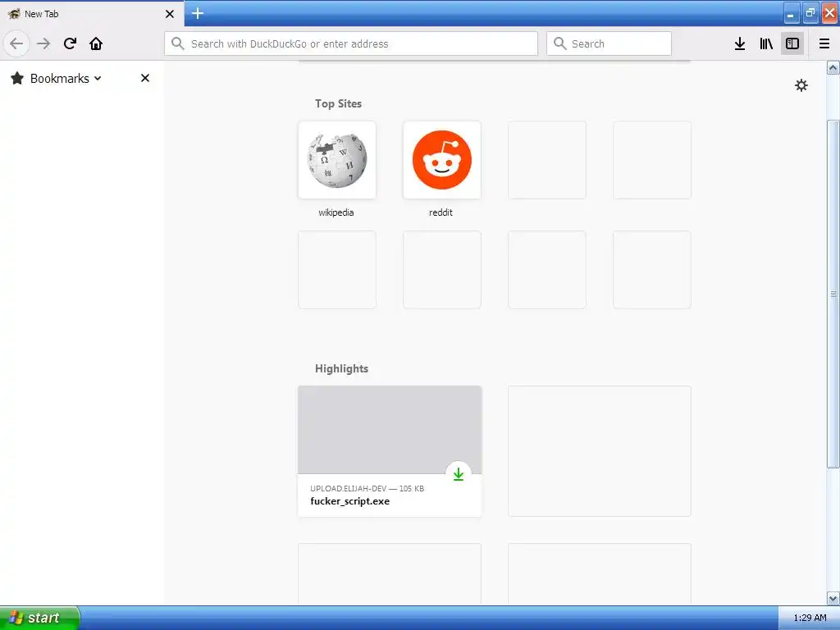
Task: Focus the Search box in toolbar
Action: pyautogui.click(x=609, y=43)
